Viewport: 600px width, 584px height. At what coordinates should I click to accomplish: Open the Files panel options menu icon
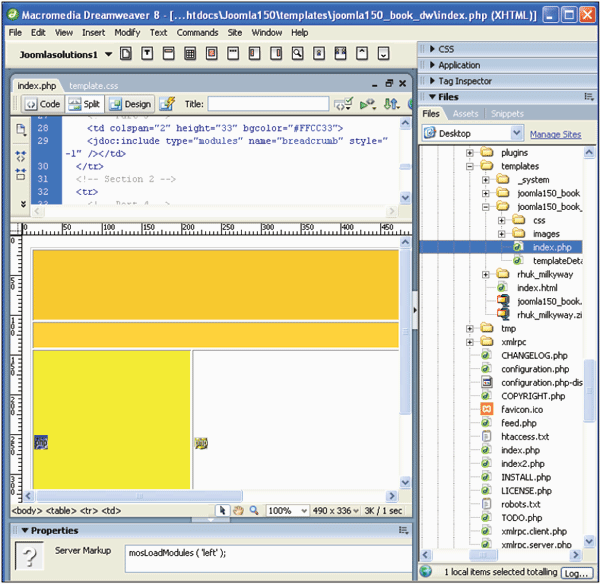click(589, 97)
